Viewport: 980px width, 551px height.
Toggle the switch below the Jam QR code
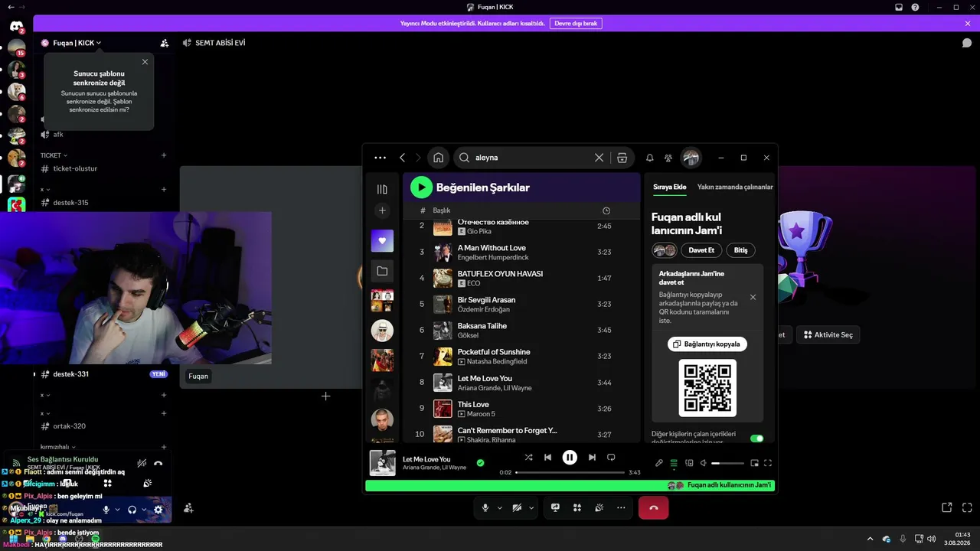point(756,439)
